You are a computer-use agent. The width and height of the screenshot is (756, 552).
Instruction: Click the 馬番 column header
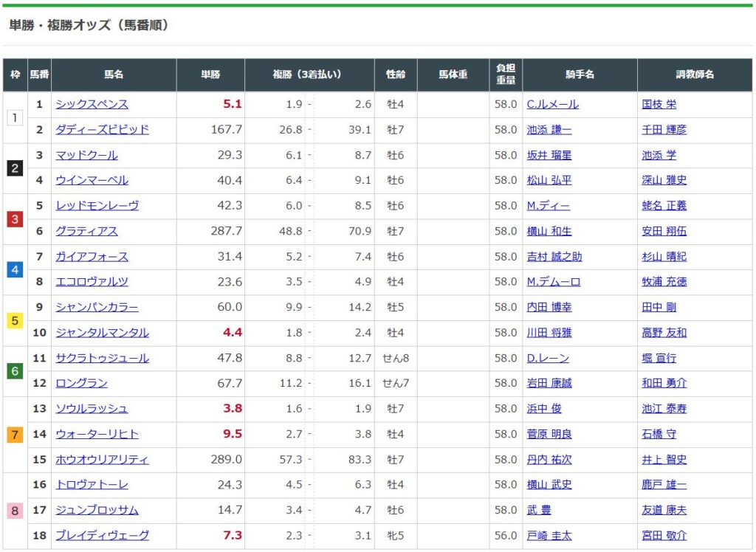click(x=39, y=75)
